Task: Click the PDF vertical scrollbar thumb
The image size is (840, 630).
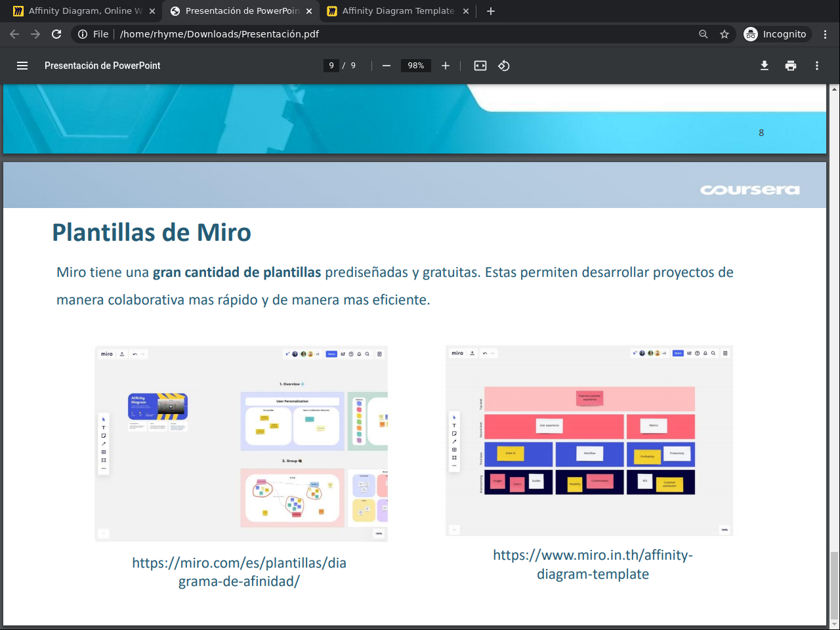Action: 835,585
